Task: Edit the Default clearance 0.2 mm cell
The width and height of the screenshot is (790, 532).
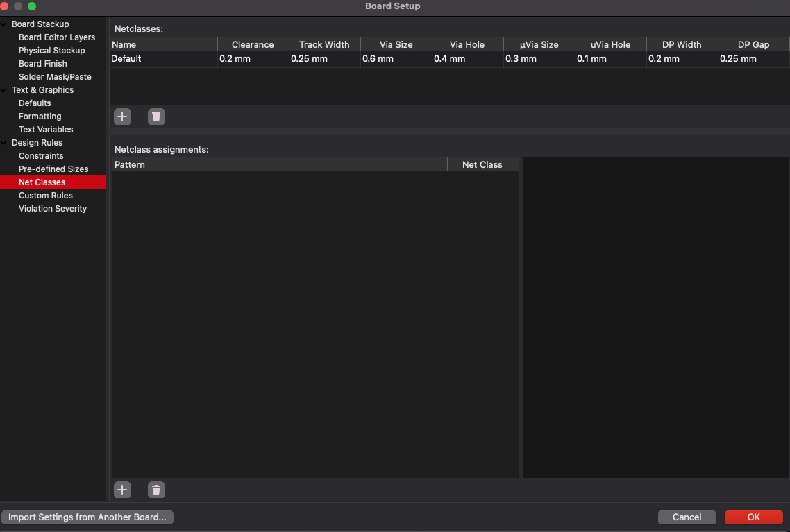Action: pos(253,59)
